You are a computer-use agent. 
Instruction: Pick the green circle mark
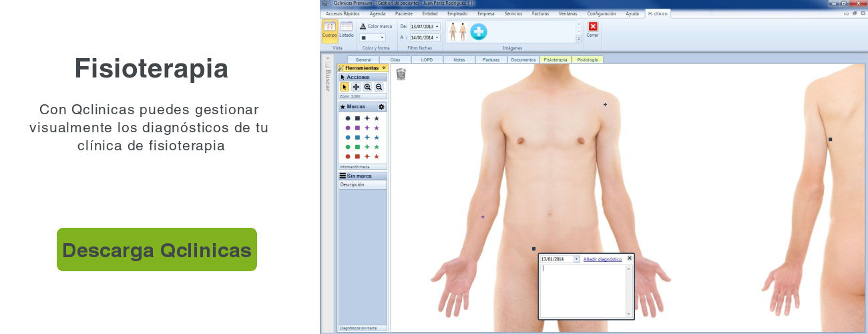pos(348,147)
